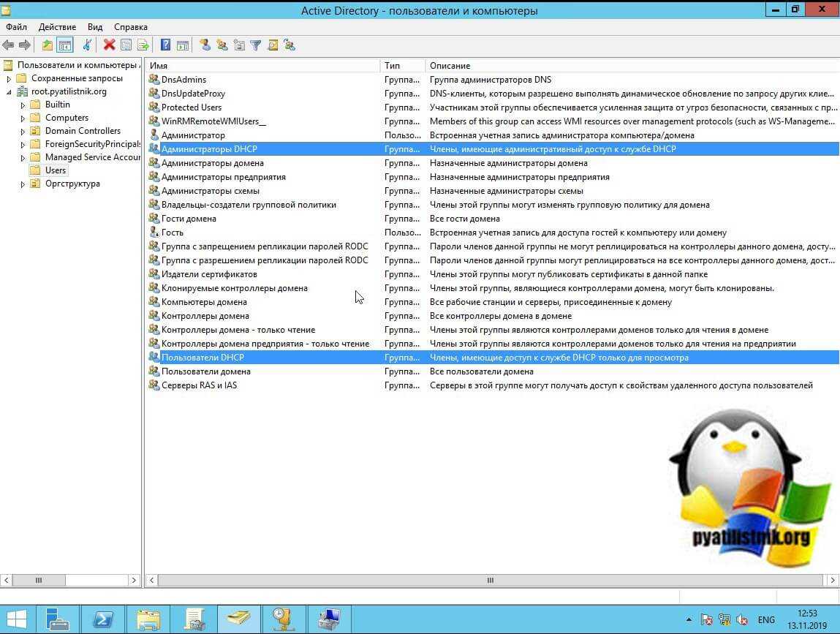Click the Export list toolbar icon
Viewport: 840px width, 634px height.
click(x=143, y=45)
